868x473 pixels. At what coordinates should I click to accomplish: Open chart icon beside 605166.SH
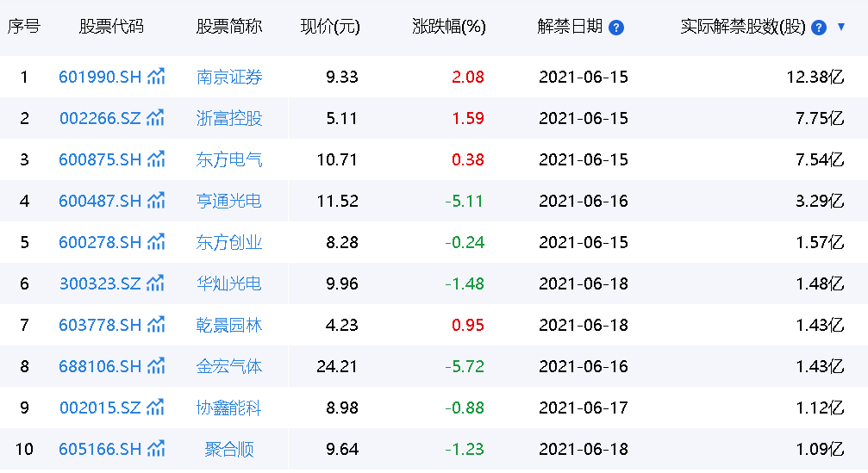(156, 449)
